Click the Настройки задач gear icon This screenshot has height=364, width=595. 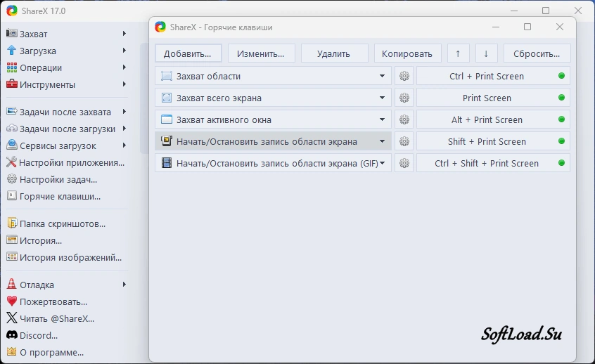[12, 179]
